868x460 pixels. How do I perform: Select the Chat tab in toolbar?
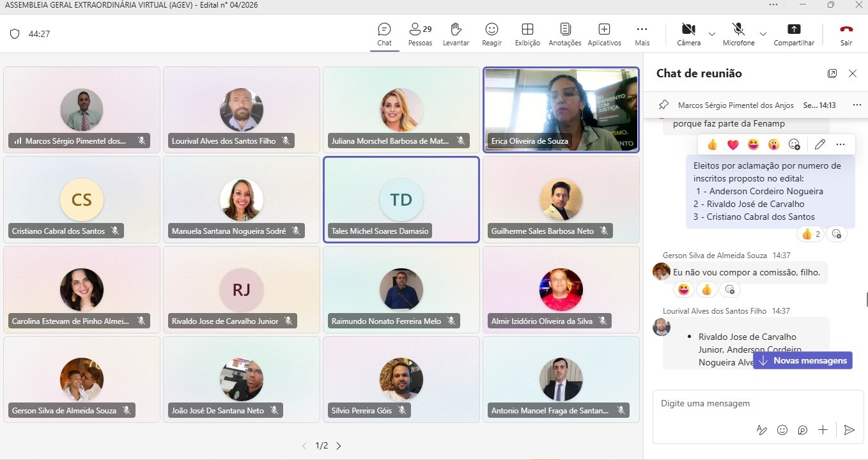coord(384,34)
